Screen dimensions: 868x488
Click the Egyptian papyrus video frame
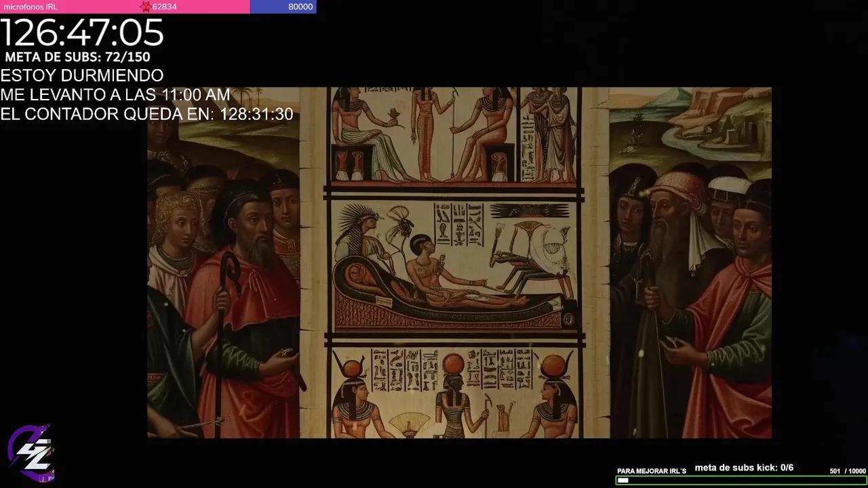click(459, 262)
